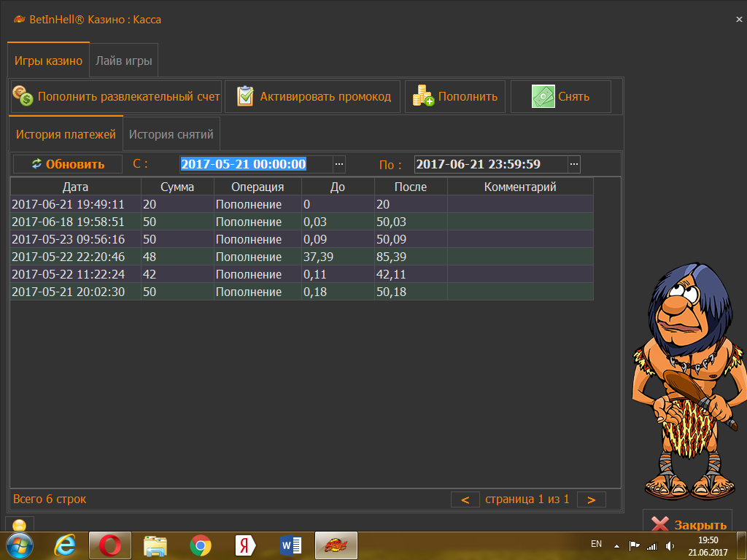Click the Активировать промокод button

click(x=312, y=96)
